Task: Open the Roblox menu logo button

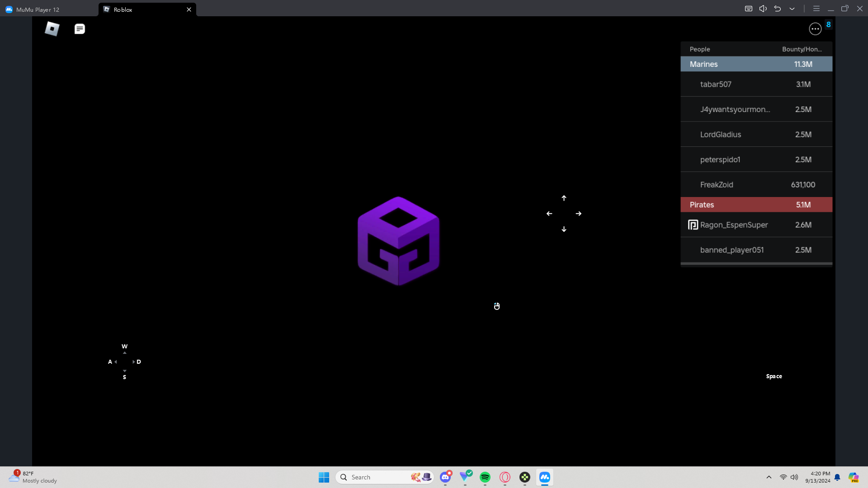Action: pos(52,29)
